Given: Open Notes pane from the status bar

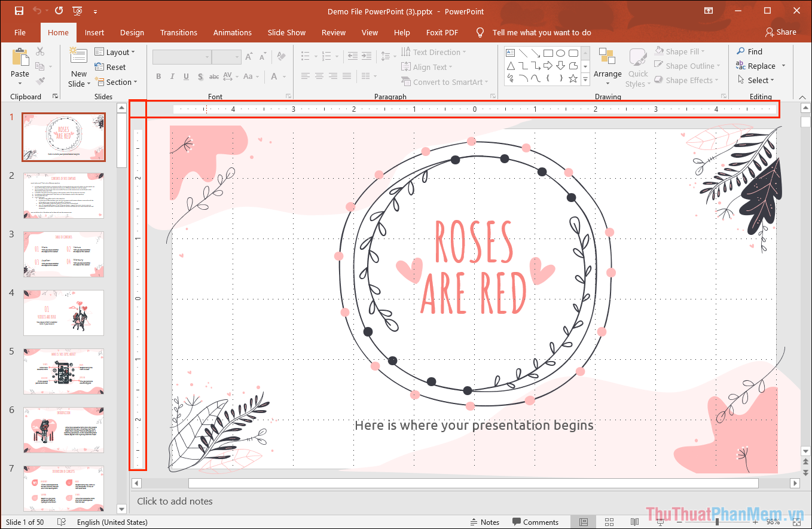Looking at the screenshot, I should pos(486,522).
